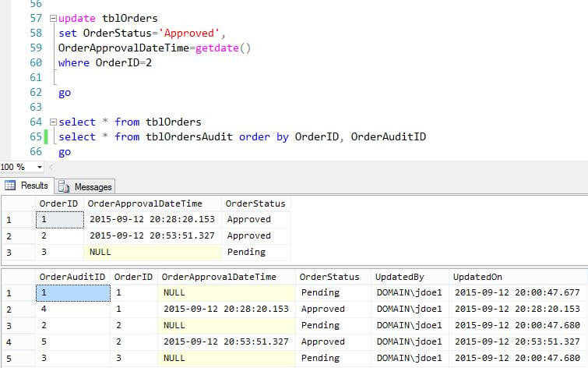
Task: Place cursor on the where OrderID=2 line
Action: click(110, 63)
